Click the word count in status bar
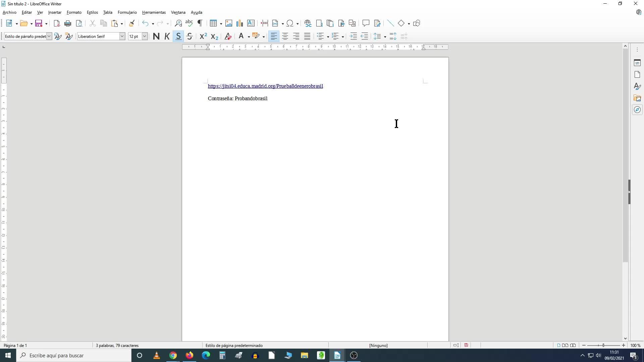This screenshot has width=644, height=362. click(117, 345)
